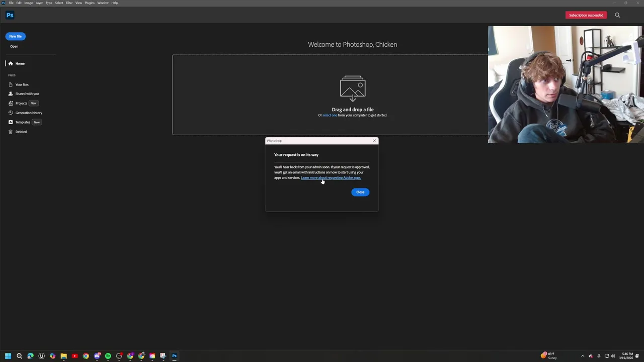The height and width of the screenshot is (362, 644).
Task: Click the Photoshop taskbar icon
Action: click(174, 356)
